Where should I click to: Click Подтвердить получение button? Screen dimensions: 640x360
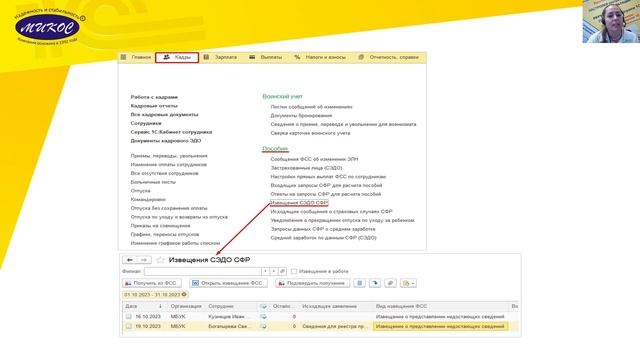tap(312, 283)
